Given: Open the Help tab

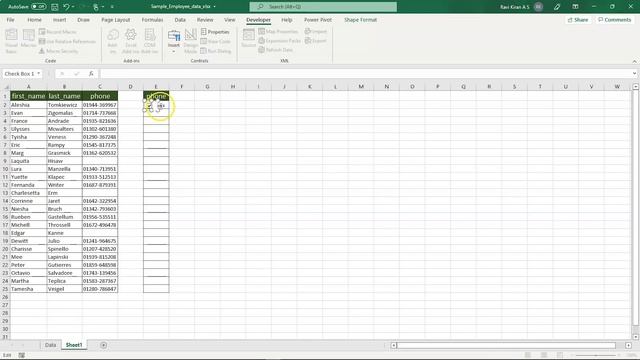Looking at the screenshot, I should point(287,20).
